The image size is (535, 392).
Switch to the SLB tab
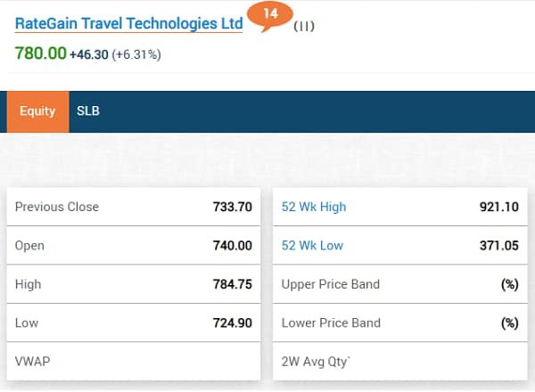[x=88, y=111]
